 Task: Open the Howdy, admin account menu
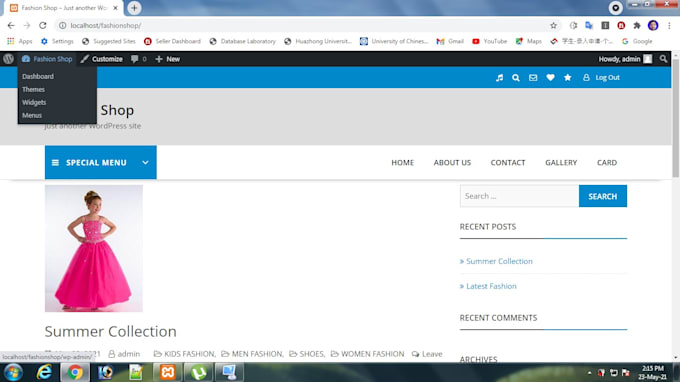tap(625, 59)
